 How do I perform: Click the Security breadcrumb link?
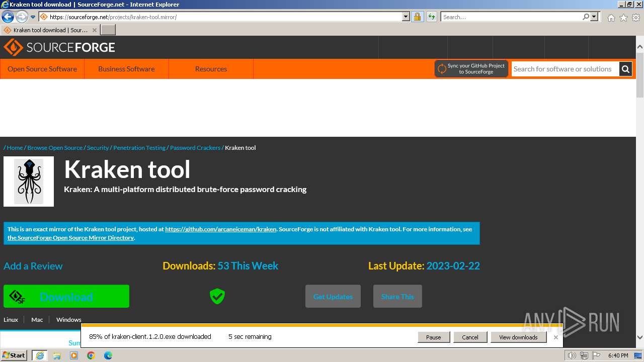pos(98,147)
